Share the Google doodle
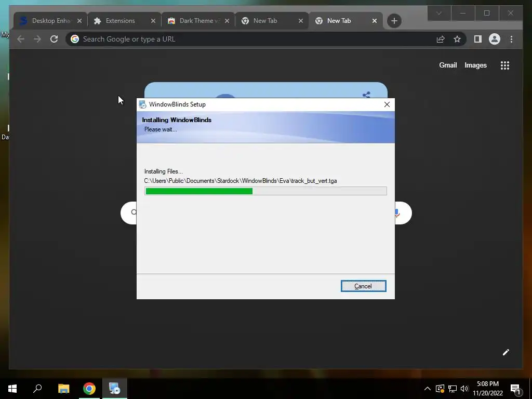 tap(366, 95)
